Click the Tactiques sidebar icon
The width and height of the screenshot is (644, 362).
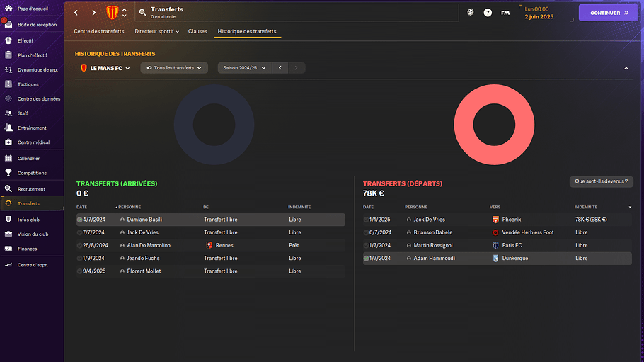[x=8, y=84]
